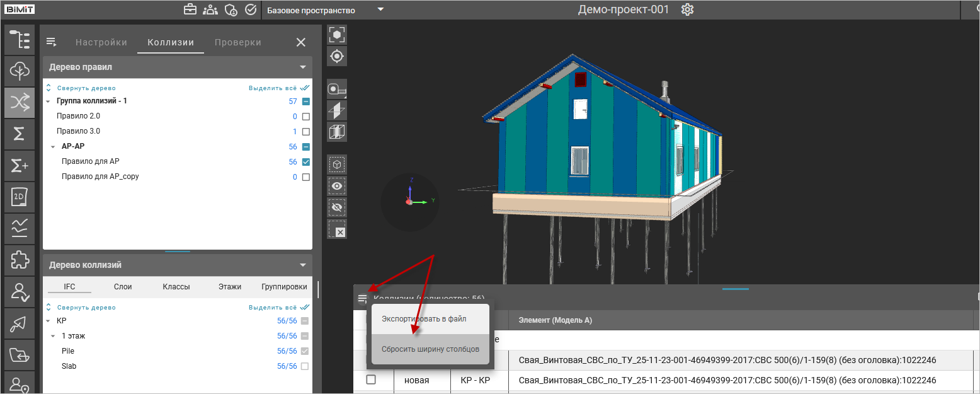This screenshot has width=980, height=394.
Task: Click the hide elements crossed-eye icon
Action: 337,207
